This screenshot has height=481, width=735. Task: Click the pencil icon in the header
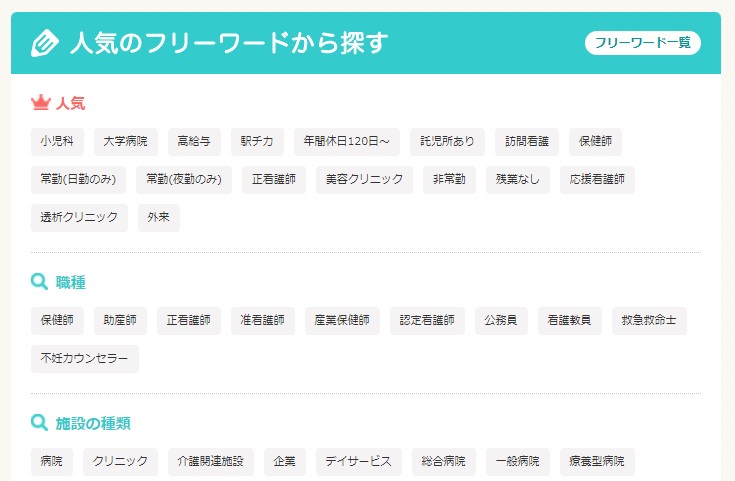click(x=45, y=43)
